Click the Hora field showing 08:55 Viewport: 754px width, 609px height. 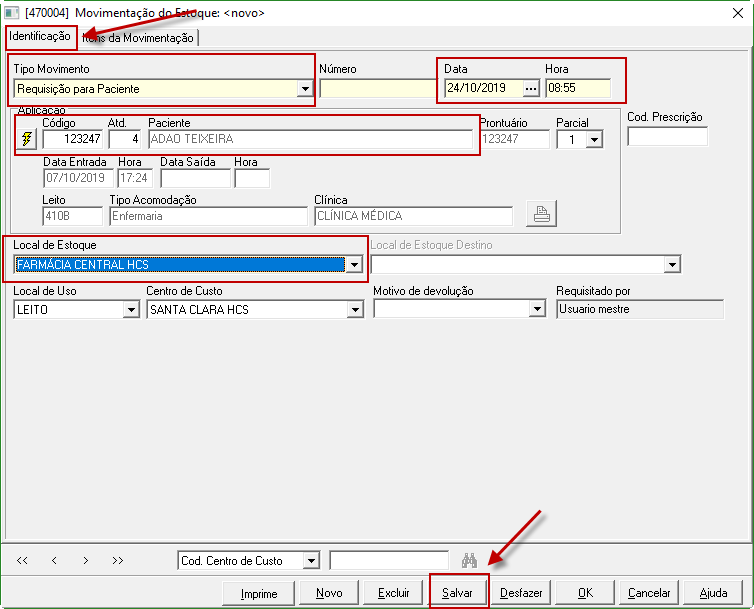pyautogui.click(x=578, y=89)
